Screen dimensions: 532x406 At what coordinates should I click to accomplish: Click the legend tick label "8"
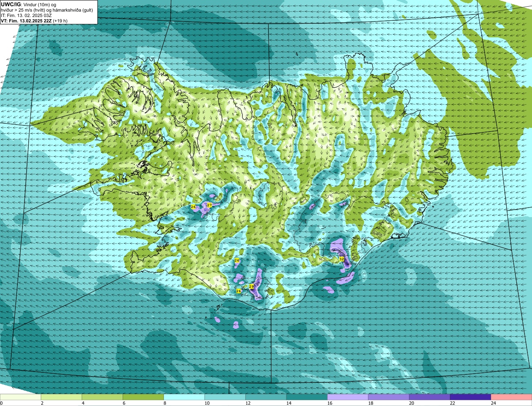tap(164, 403)
